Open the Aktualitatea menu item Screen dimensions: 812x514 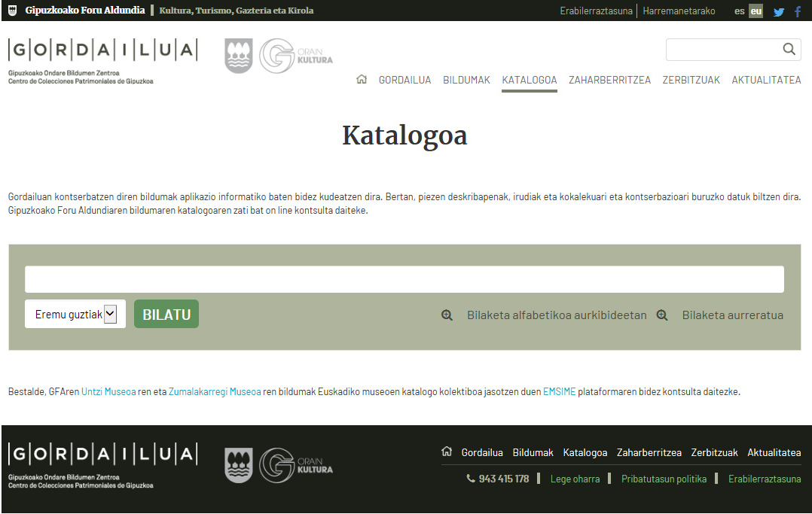click(x=766, y=80)
